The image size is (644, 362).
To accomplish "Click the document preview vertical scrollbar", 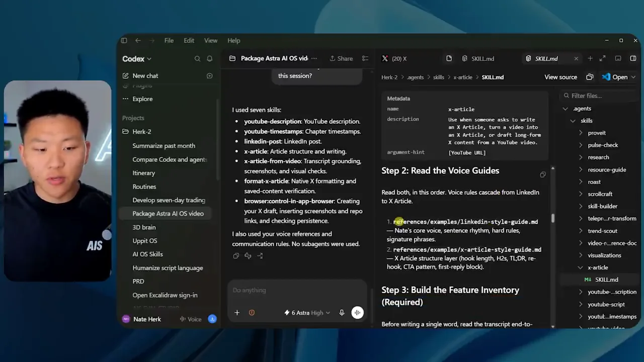I will (553, 218).
